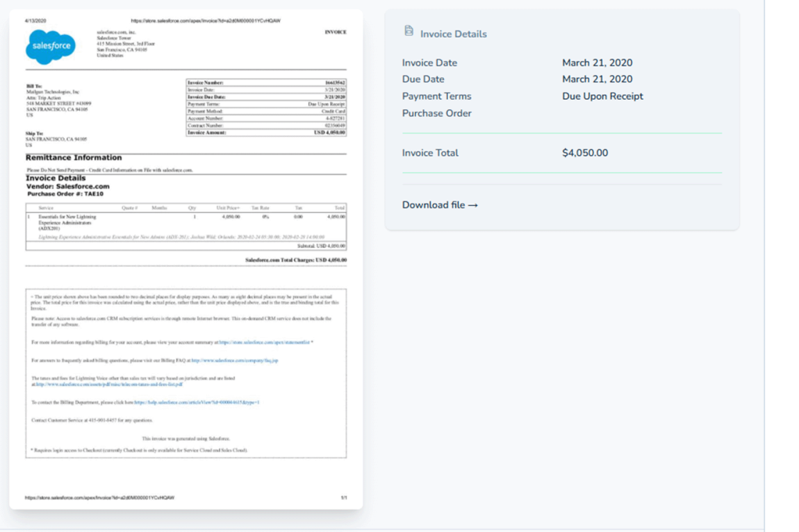Open the Download file link
799x532 pixels.
pyautogui.click(x=440, y=205)
